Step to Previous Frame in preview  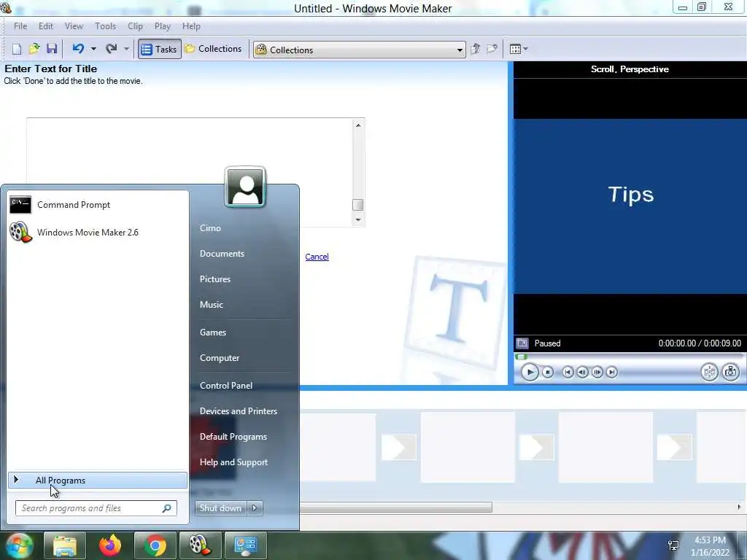582,372
